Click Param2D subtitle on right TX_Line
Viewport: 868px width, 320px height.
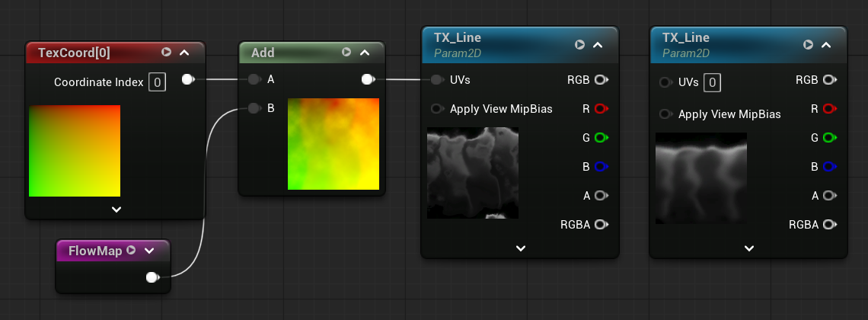(x=687, y=53)
